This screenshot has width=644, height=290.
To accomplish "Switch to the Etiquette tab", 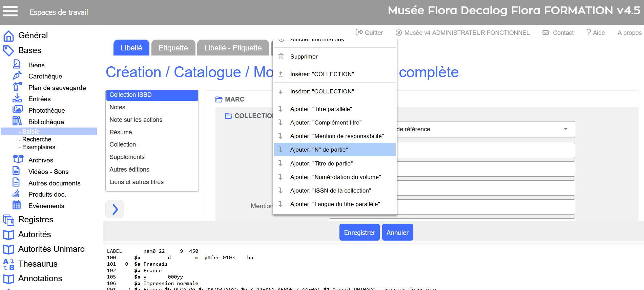I will [173, 48].
